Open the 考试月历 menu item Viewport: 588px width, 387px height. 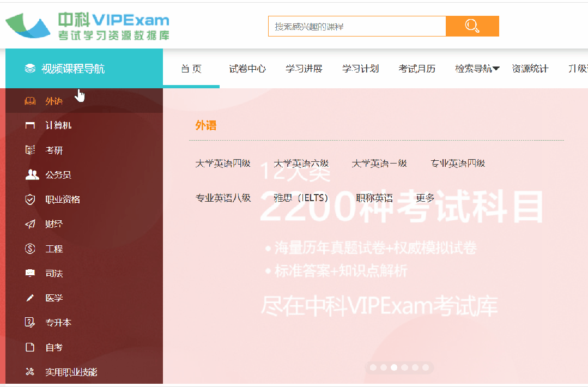[x=417, y=69]
